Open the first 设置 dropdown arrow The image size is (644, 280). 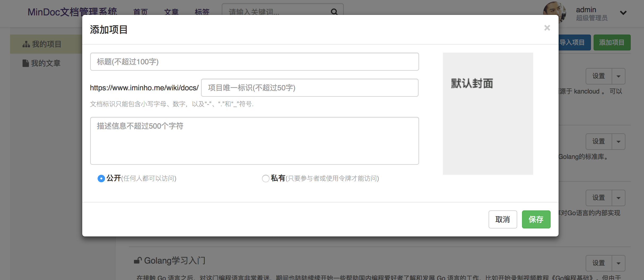coord(619,76)
